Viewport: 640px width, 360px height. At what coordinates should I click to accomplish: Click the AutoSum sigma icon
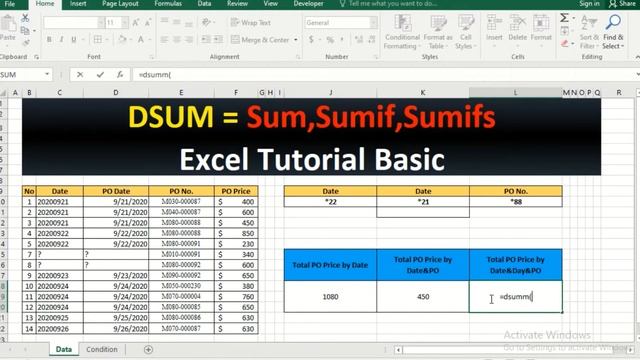pos(564,18)
